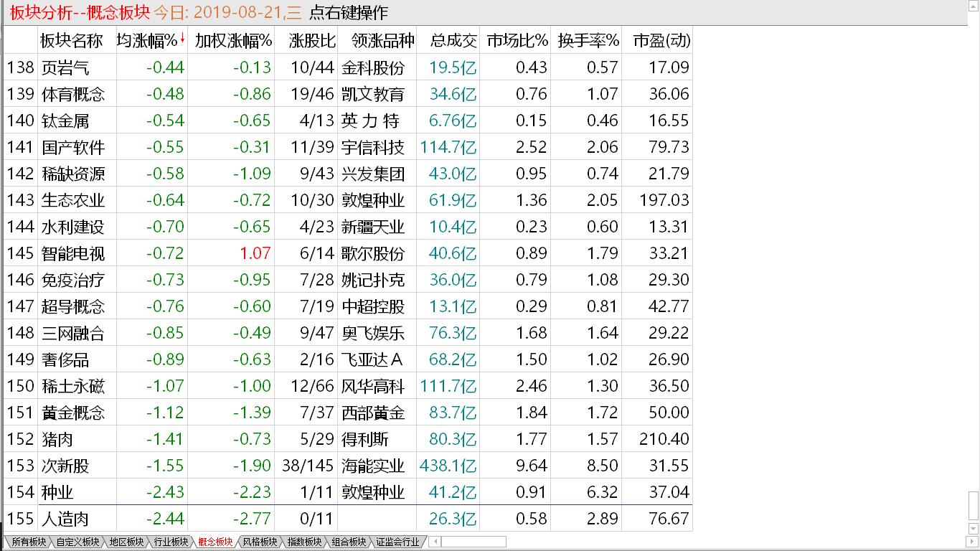Image resolution: width=980 pixels, height=551 pixels.
Task: Select the 人造肉 sector row
Action: click(348, 519)
